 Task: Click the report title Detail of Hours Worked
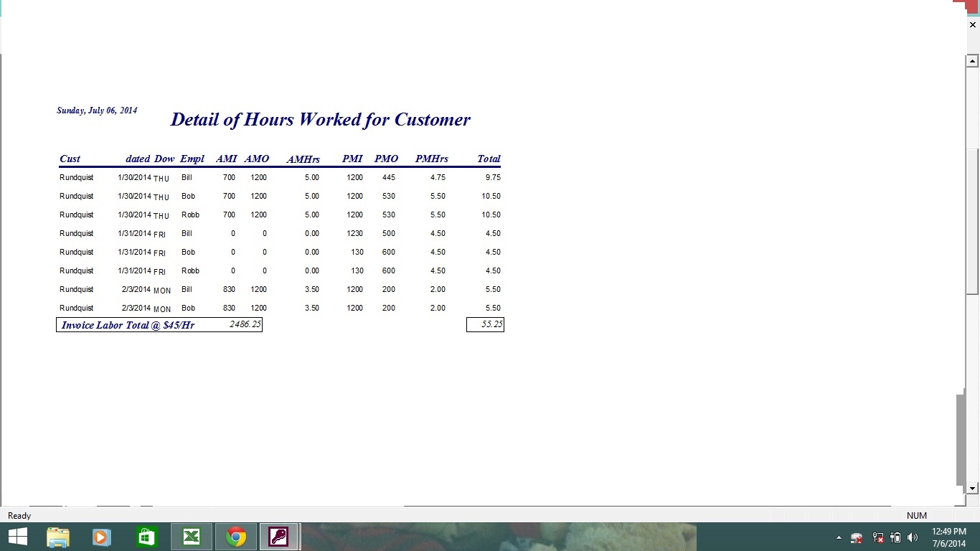coord(320,119)
